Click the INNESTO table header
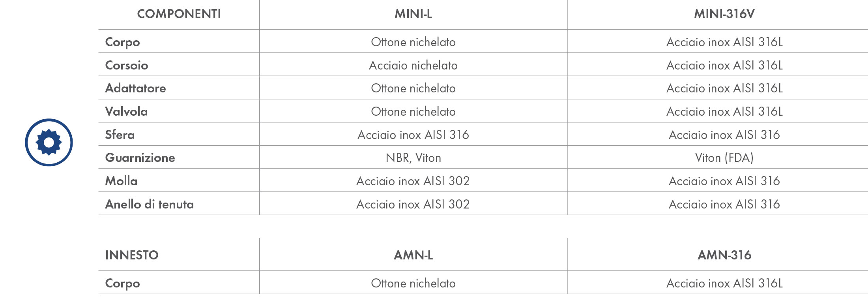The image size is (868, 308). click(x=132, y=255)
